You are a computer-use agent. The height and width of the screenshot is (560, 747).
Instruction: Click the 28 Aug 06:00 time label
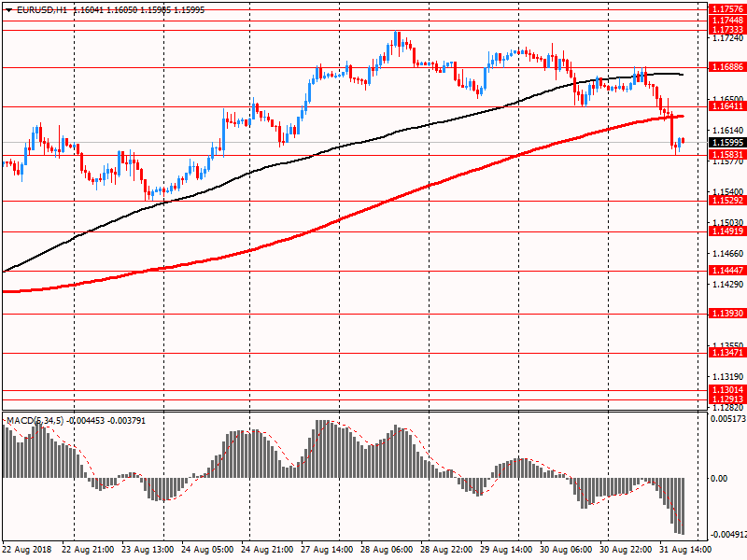[x=387, y=550]
